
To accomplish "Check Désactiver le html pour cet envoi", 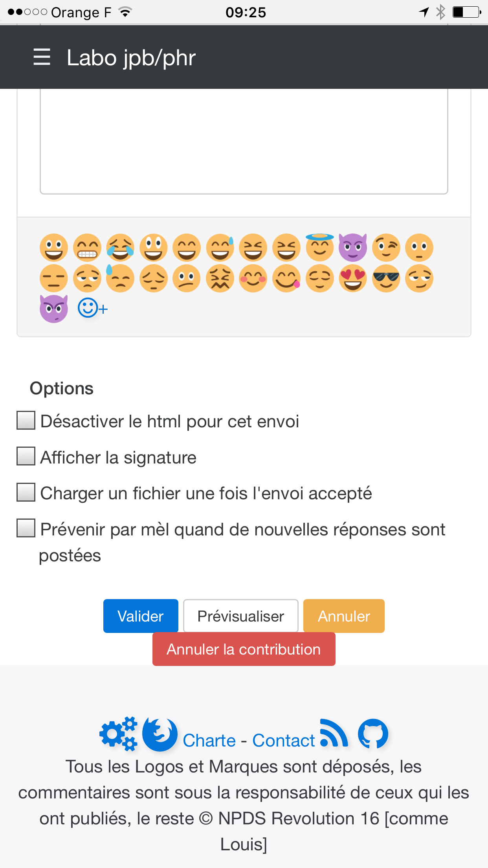I will click(26, 420).
